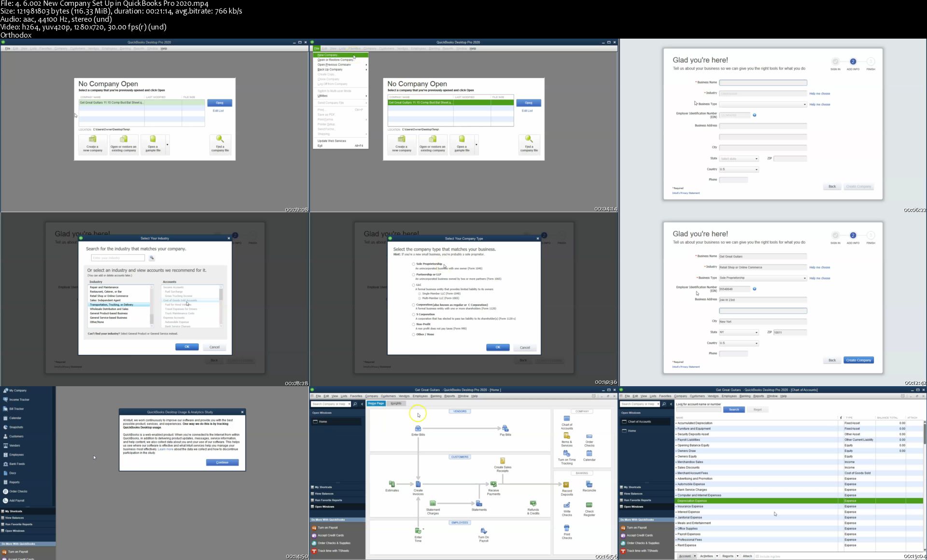The height and width of the screenshot is (560, 927).
Task: Open the Account dropdown below Chart of Accounts
Action: pos(687,556)
